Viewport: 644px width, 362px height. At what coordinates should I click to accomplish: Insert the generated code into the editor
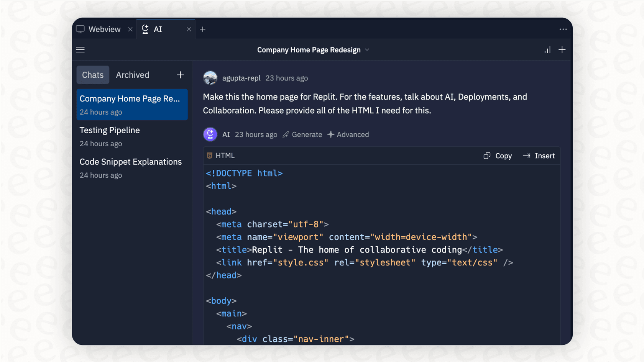539,156
